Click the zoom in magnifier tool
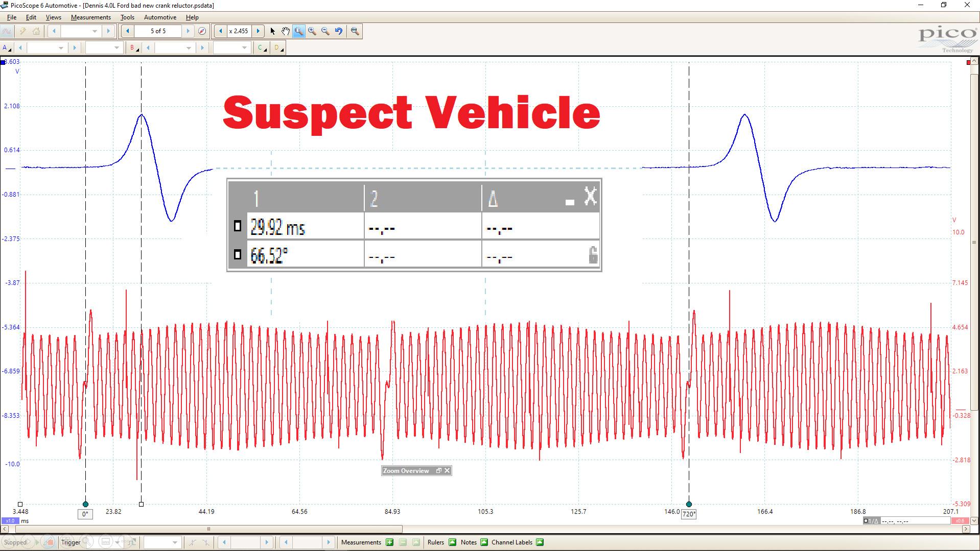 [x=312, y=31]
